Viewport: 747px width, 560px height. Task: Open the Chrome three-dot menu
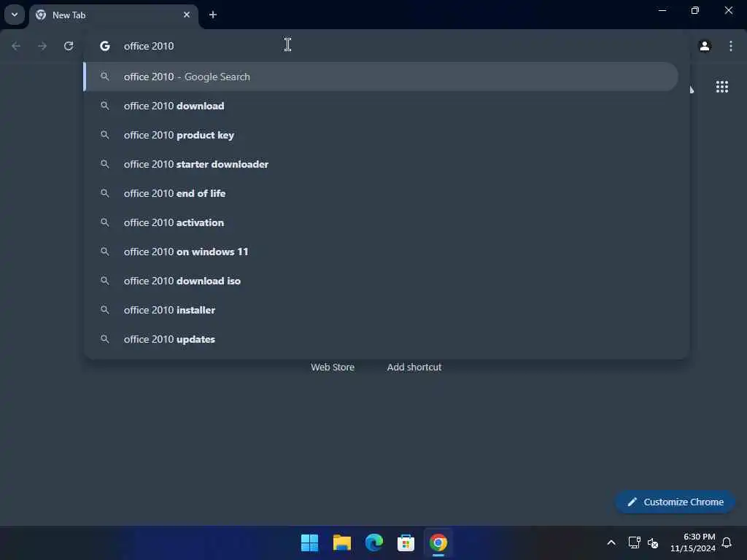click(730, 46)
